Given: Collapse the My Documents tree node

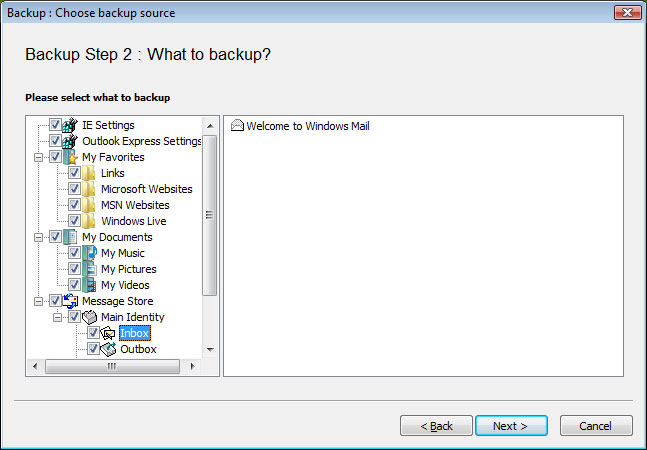Looking at the screenshot, I should point(38,238).
